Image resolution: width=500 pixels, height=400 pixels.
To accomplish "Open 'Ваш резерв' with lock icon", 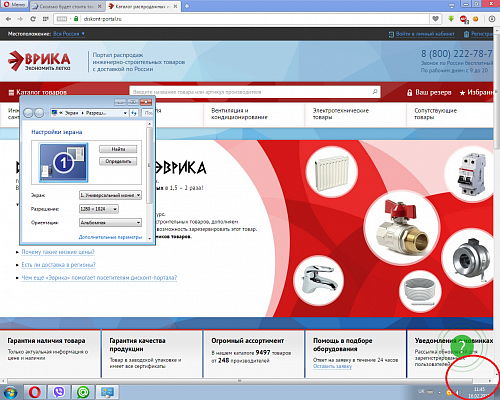I will pos(429,92).
